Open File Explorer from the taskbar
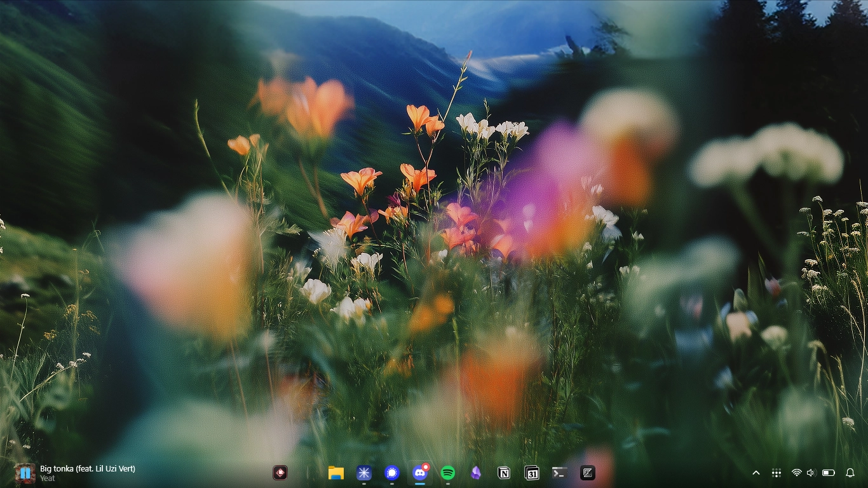Screen dimensions: 868x488 pyautogui.click(x=336, y=473)
